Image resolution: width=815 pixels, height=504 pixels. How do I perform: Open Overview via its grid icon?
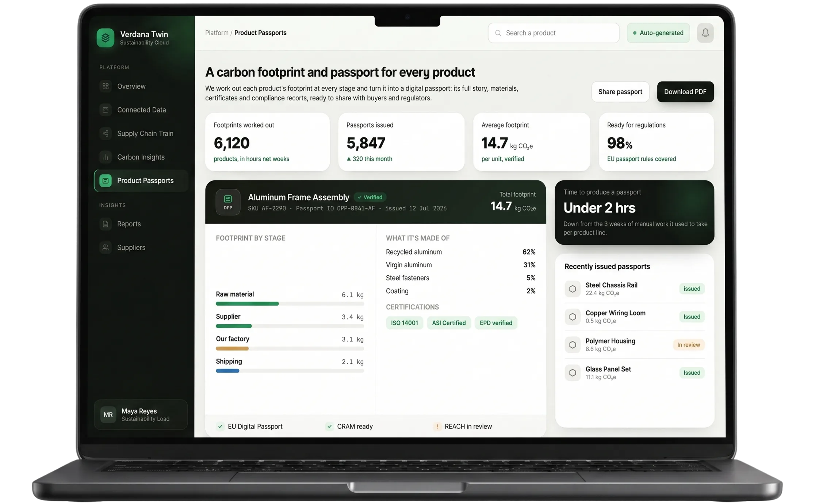106,86
